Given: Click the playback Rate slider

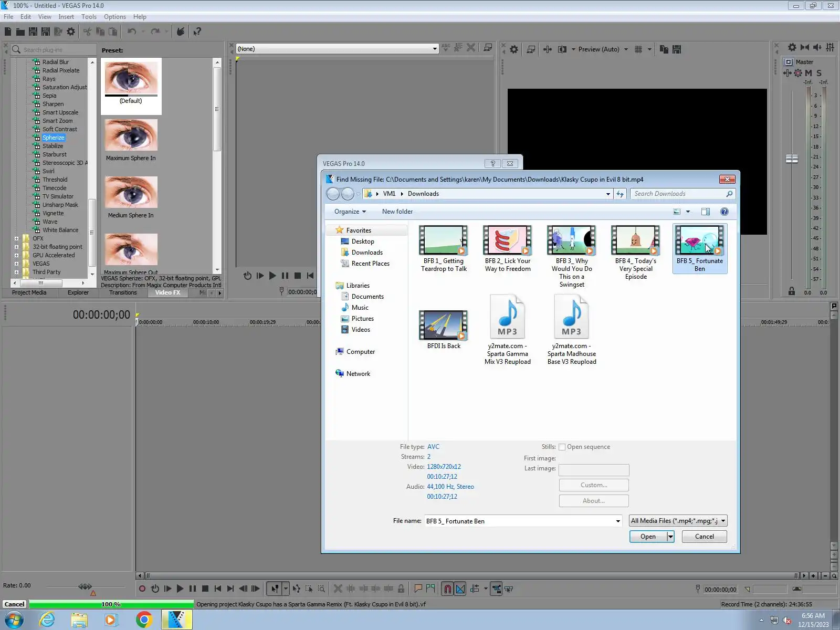Looking at the screenshot, I should [85, 586].
